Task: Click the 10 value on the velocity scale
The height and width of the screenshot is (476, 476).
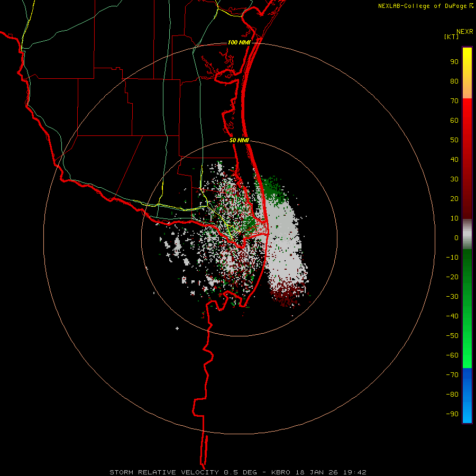Action: click(x=454, y=218)
